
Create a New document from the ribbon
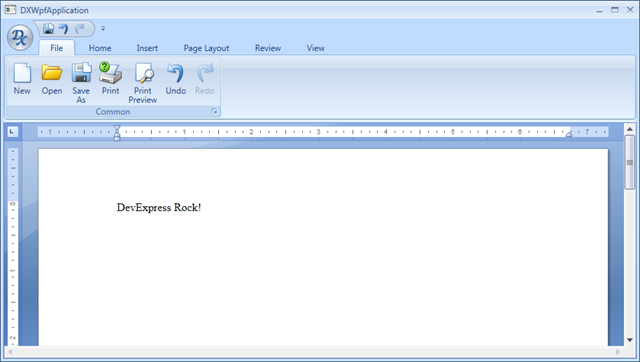[x=22, y=79]
